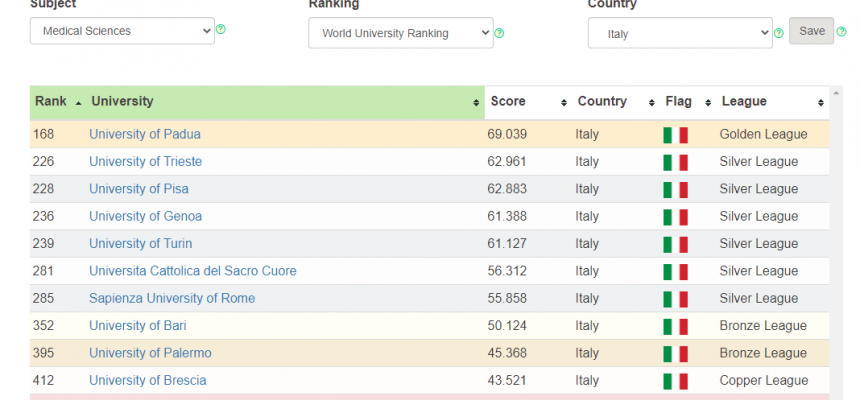This screenshot has width=860, height=400.
Task: Click the Save button
Action: pyautogui.click(x=812, y=31)
